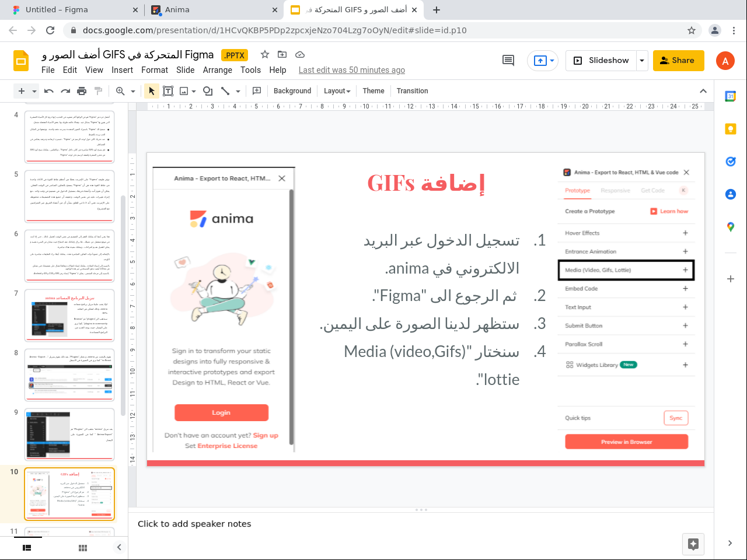Click the zoom magnifier tool
Image resolution: width=747 pixels, height=560 pixels.
(120, 91)
